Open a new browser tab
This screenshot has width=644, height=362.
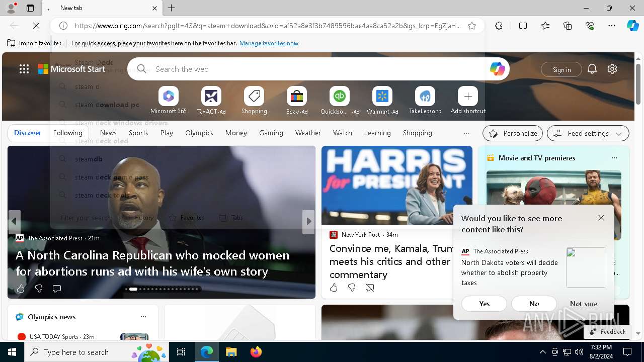click(172, 8)
